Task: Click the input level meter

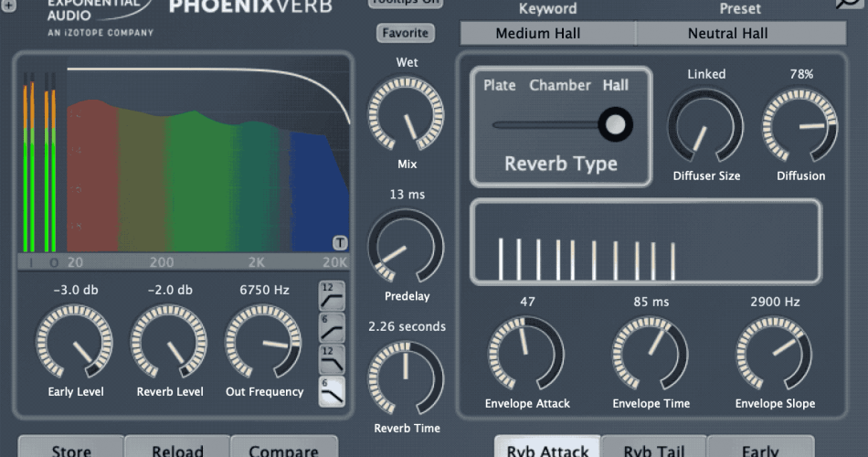Action: 29,162
